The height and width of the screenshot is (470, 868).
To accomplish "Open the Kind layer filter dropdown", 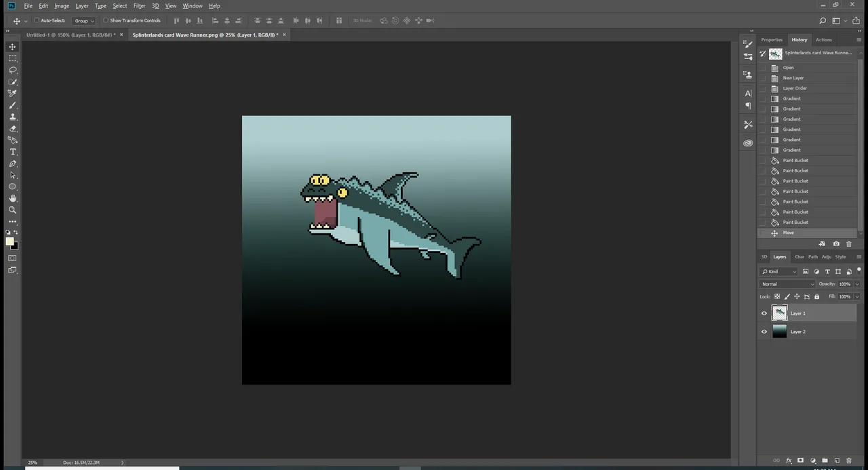I will click(x=778, y=271).
